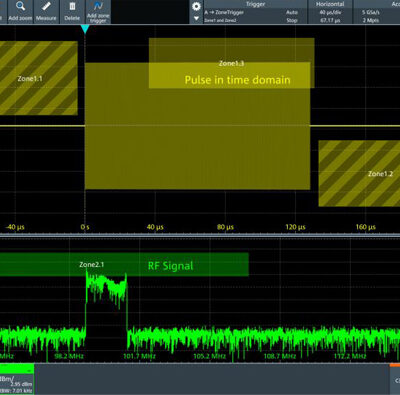Click the RF Signal annotation label
This screenshot has height=395, width=400.
(170, 266)
